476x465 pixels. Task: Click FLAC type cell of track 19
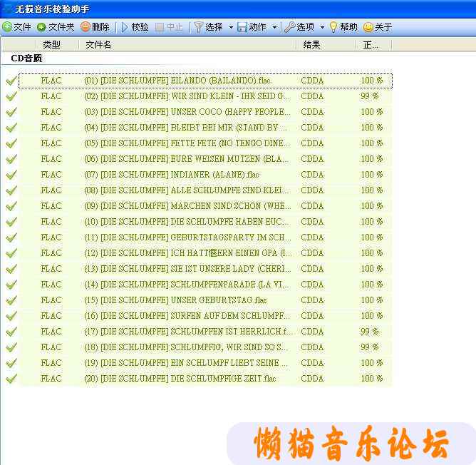click(x=51, y=363)
